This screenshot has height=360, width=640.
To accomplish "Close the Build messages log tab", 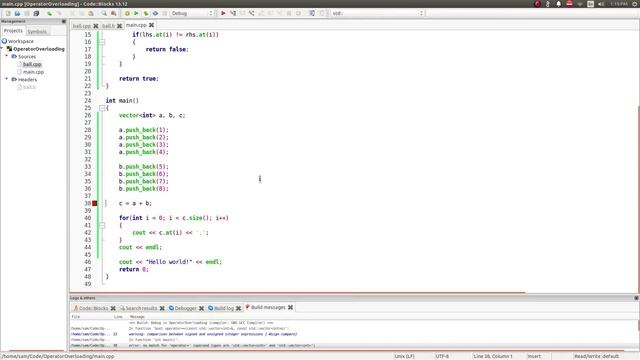I will (x=290, y=307).
